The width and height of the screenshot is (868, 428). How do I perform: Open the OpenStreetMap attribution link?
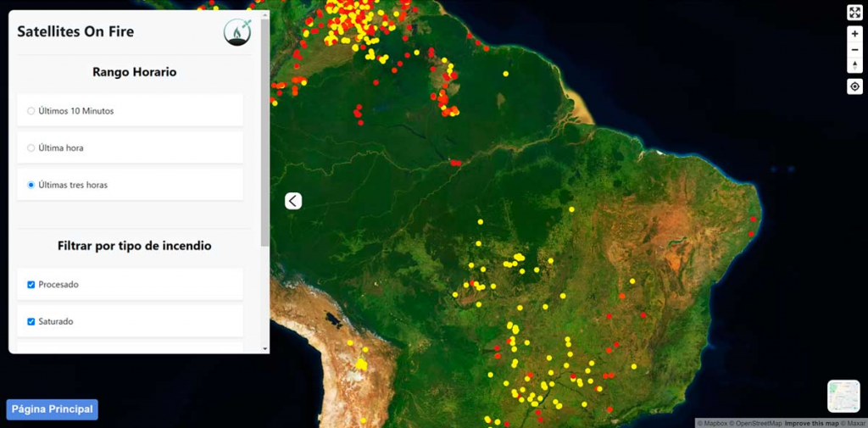pyautogui.click(x=759, y=423)
